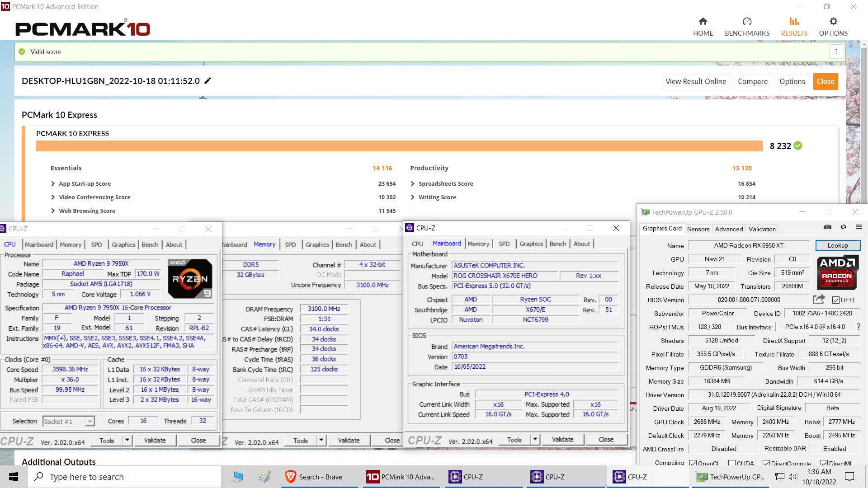Click the question mark help in Valid score bar

836,52
